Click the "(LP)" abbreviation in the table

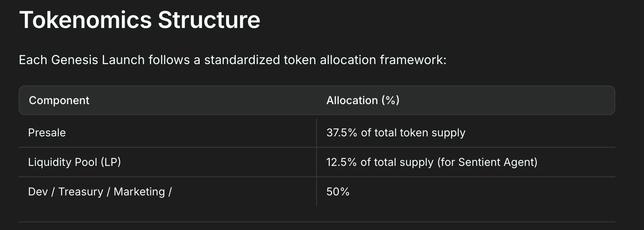click(x=111, y=162)
